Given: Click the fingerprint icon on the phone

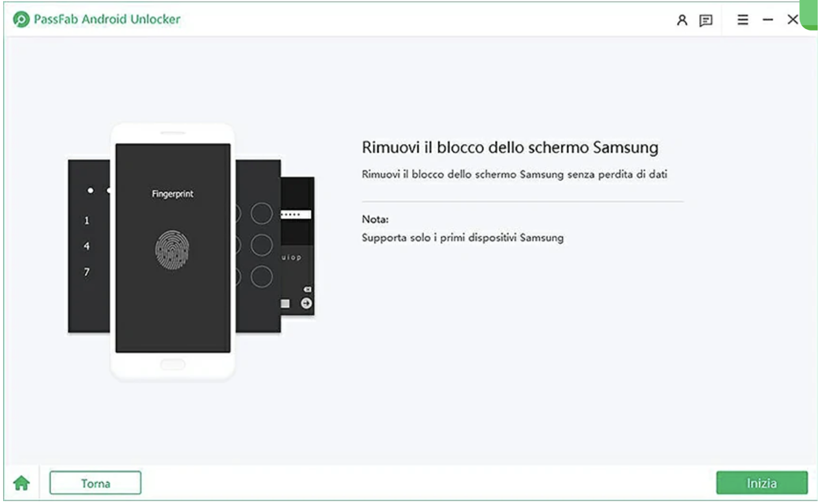Looking at the screenshot, I should 173,249.
